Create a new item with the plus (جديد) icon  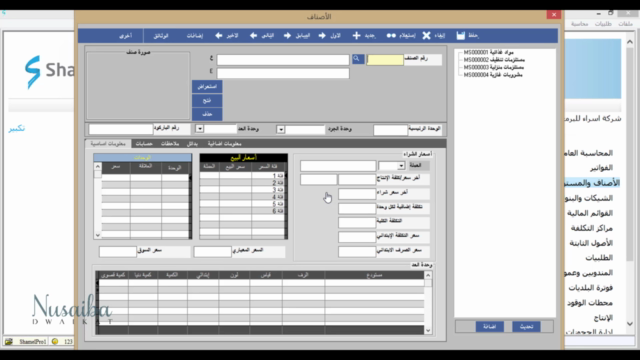(356, 36)
